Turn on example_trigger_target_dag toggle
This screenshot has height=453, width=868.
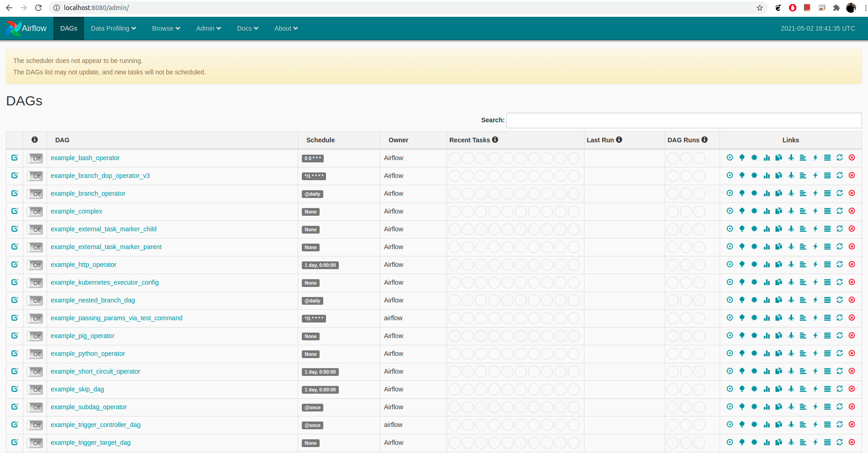coord(35,443)
